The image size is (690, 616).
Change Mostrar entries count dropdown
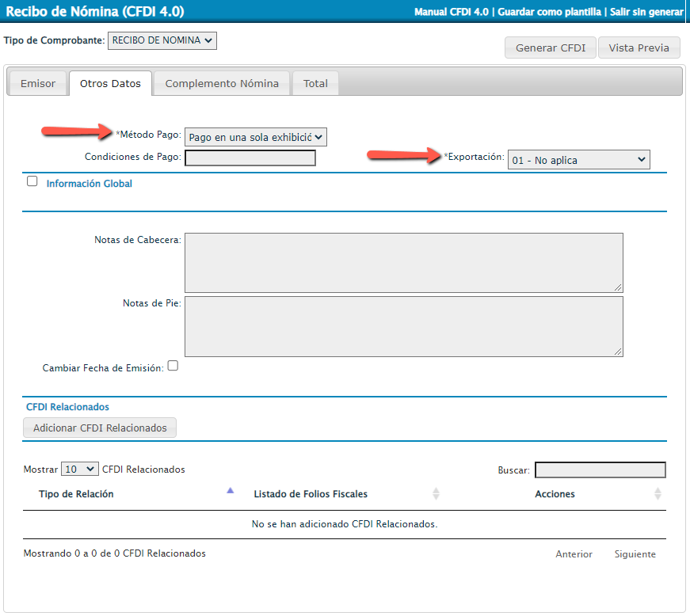tap(80, 469)
